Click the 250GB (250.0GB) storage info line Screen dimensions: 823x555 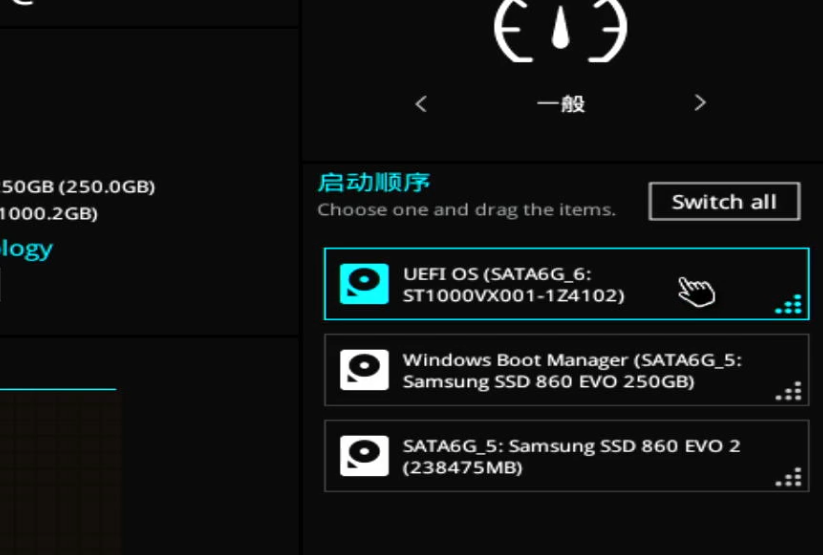pos(77,186)
